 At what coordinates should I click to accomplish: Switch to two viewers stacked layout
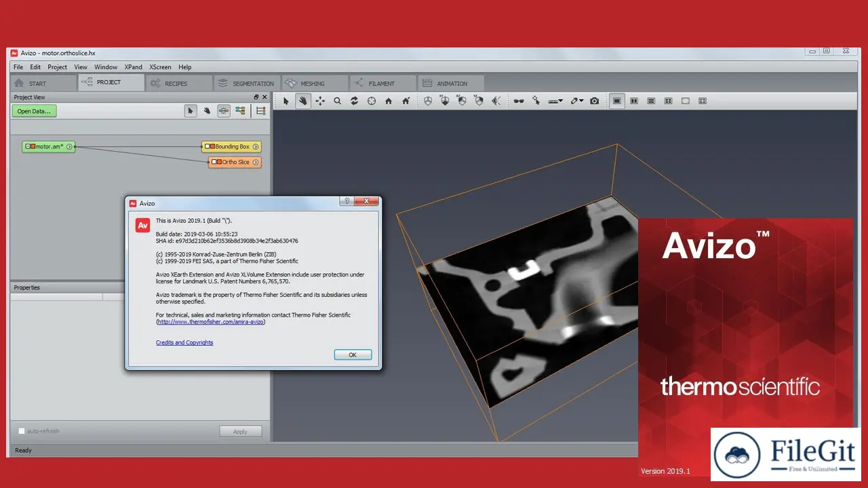pos(651,101)
